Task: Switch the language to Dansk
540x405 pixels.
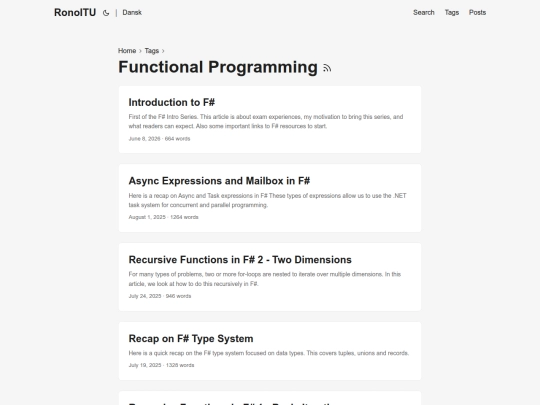Action: (x=132, y=12)
